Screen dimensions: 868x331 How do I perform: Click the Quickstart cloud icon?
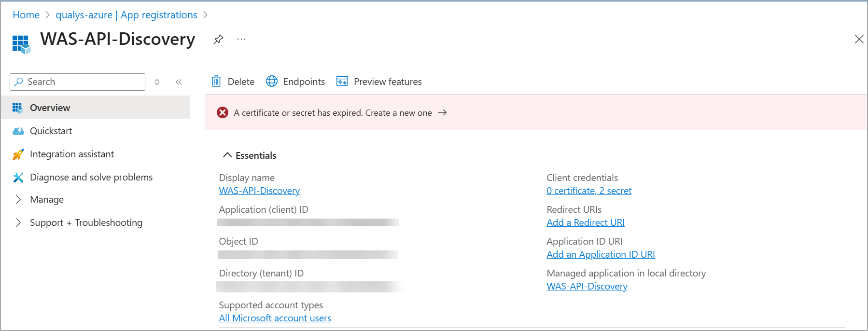(18, 131)
